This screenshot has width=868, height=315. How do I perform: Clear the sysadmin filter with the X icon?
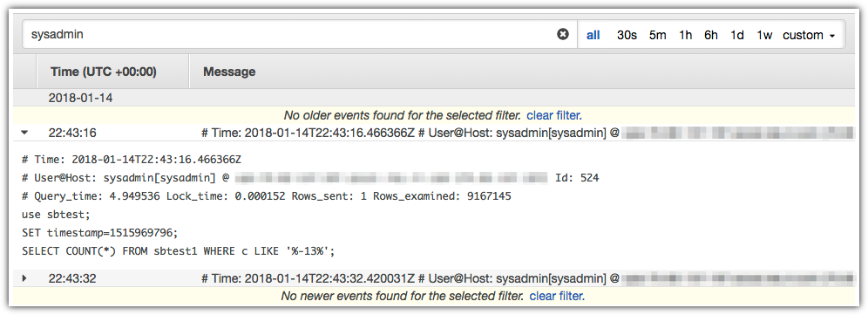[562, 34]
